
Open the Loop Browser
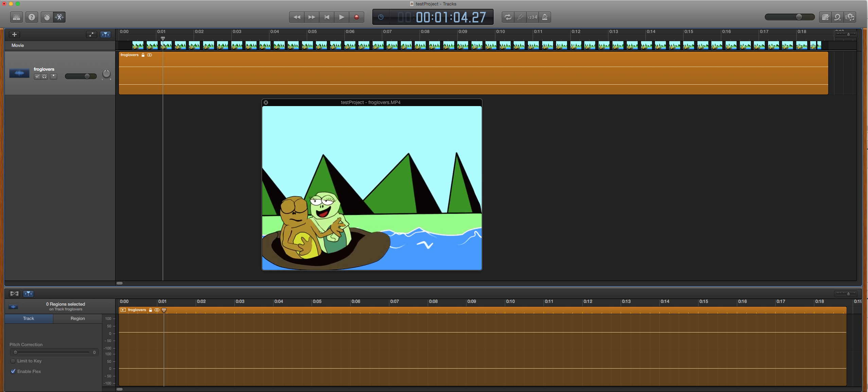(x=837, y=17)
